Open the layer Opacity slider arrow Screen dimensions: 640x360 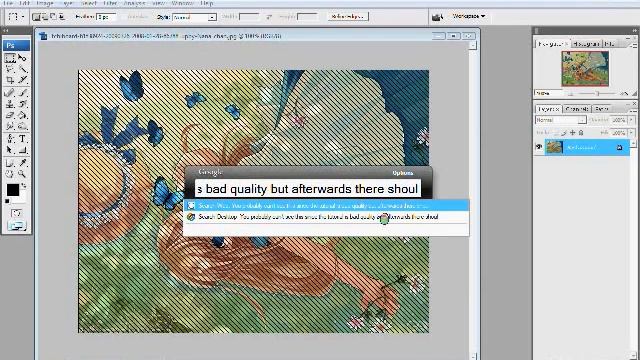coord(631,120)
